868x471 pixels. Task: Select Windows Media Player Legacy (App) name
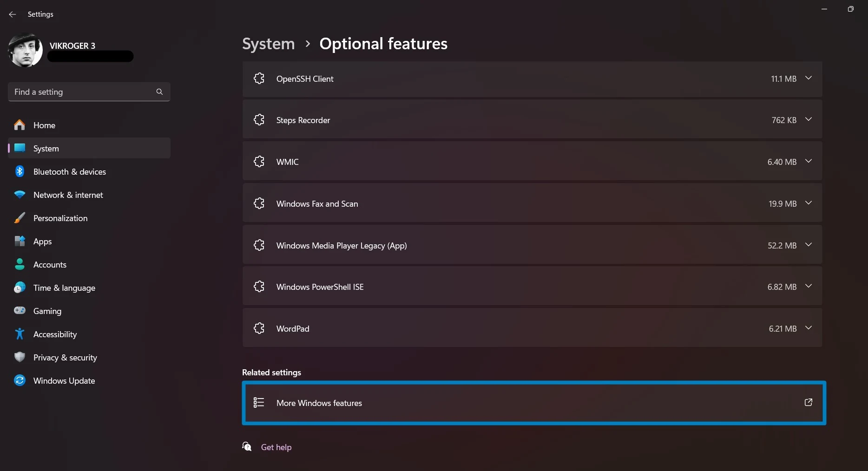[x=342, y=246]
